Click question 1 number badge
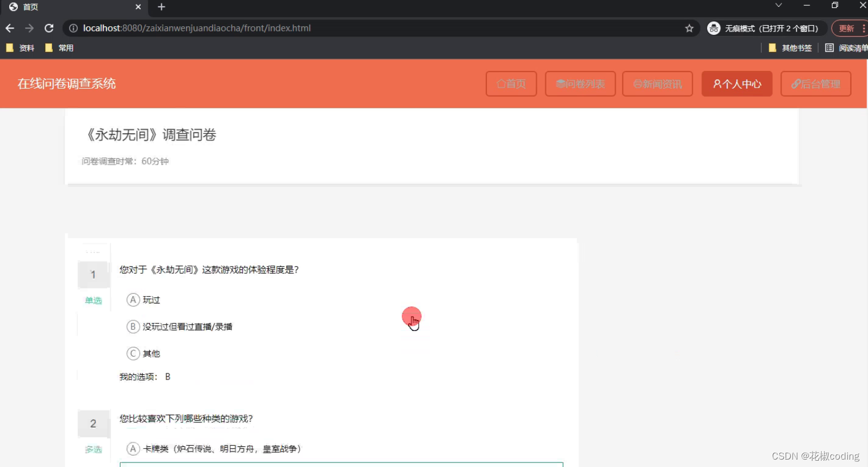868x467 pixels. pyautogui.click(x=93, y=275)
